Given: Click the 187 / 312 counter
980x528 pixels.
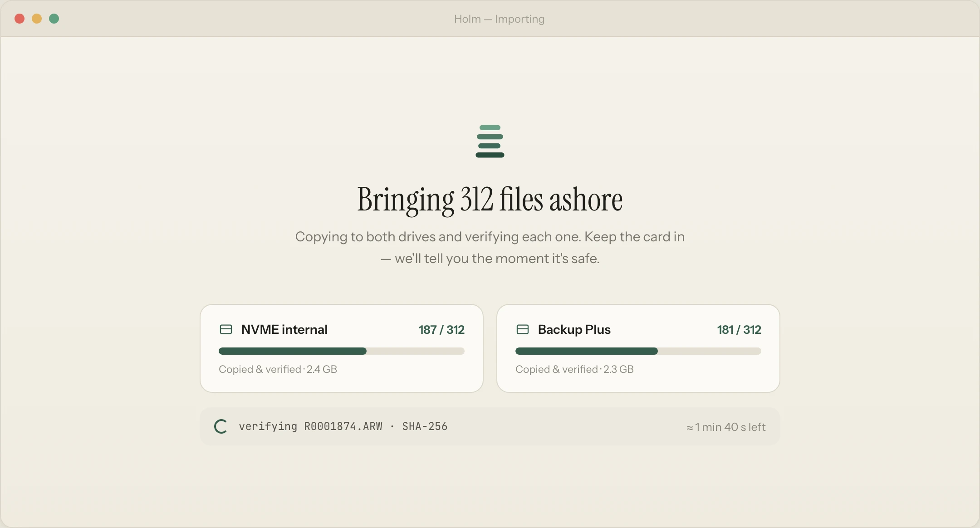Looking at the screenshot, I should pos(441,330).
